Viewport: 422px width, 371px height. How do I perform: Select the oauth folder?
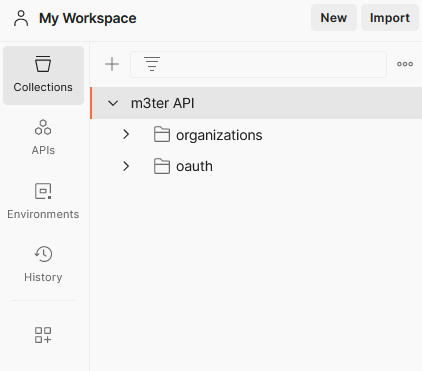pyautogui.click(x=194, y=166)
